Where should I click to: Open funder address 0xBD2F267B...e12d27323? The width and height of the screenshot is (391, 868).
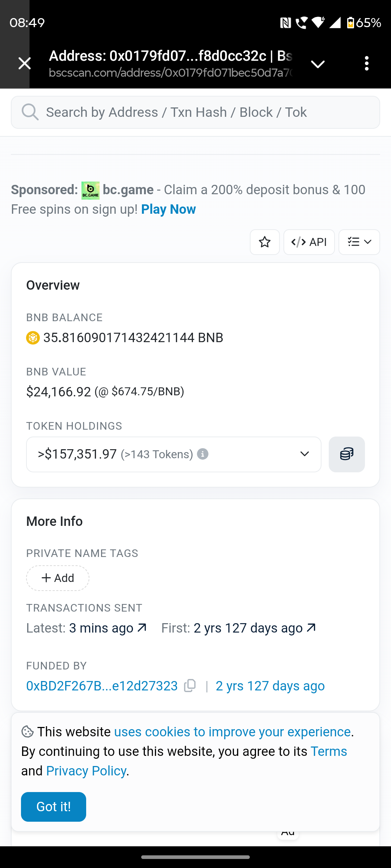pos(102,686)
